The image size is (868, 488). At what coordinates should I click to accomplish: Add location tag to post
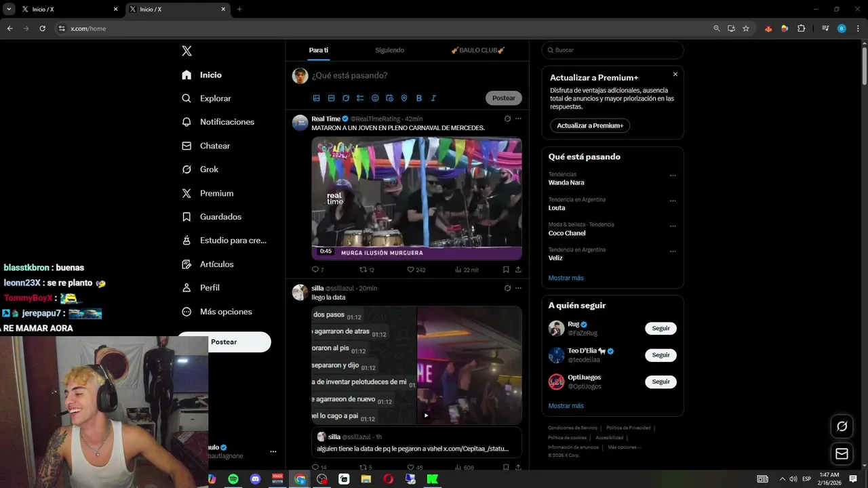point(404,98)
